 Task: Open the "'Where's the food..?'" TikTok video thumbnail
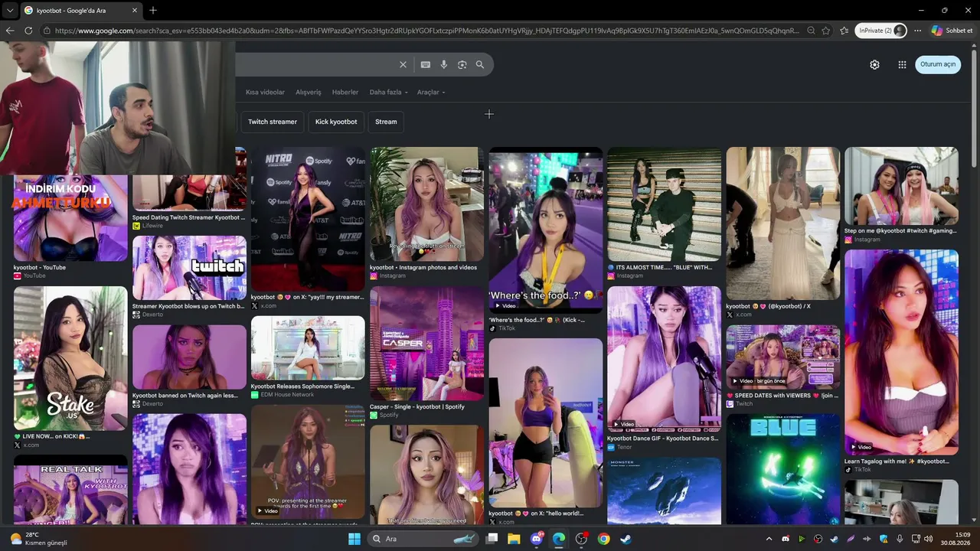coord(545,230)
